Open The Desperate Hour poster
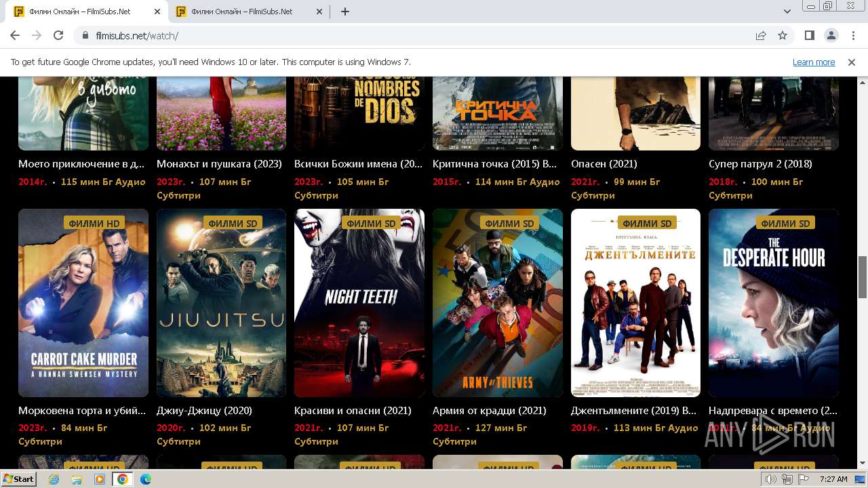This screenshot has height=488, width=868. [774, 302]
